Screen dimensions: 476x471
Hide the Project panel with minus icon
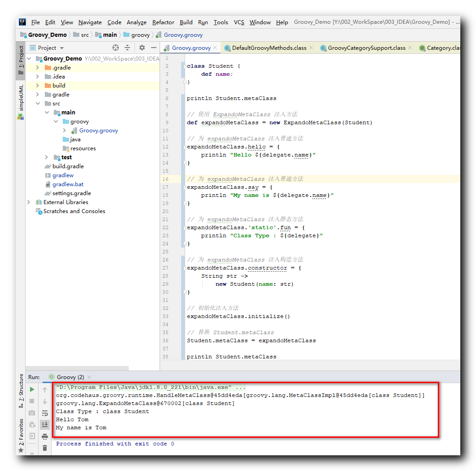(x=154, y=48)
